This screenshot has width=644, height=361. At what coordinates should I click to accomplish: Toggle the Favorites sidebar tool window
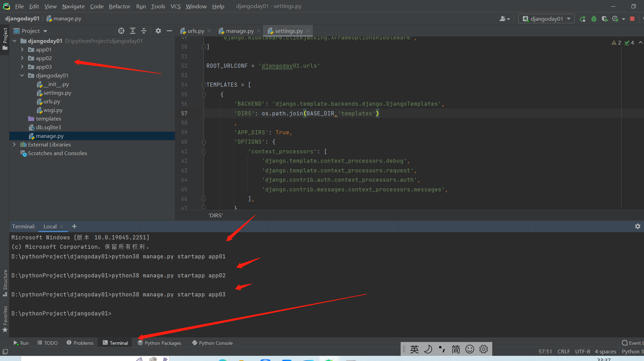(5, 319)
